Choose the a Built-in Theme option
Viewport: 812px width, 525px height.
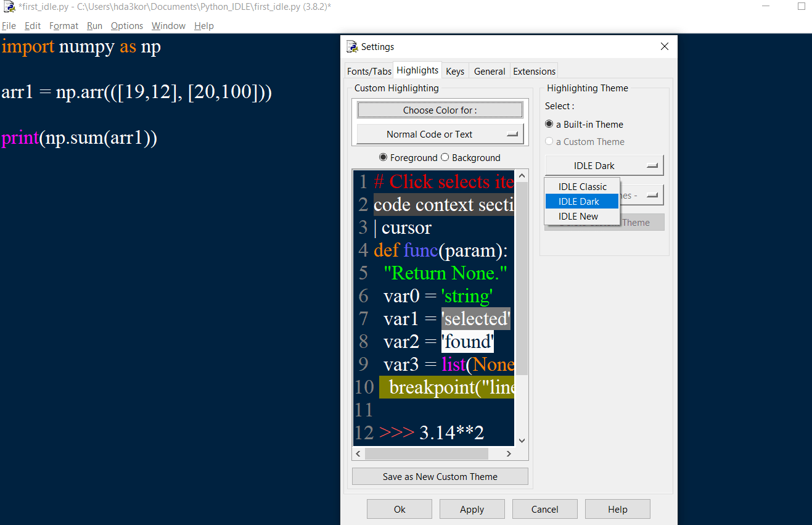pyautogui.click(x=584, y=125)
